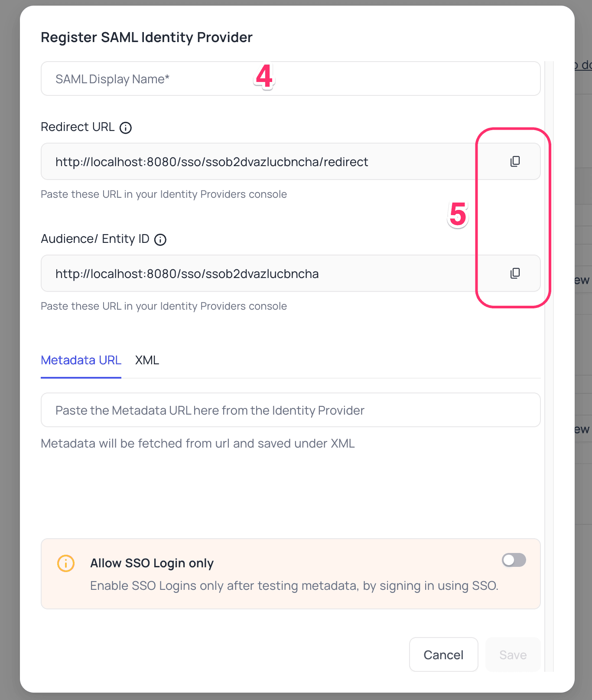Viewport: 592px width, 700px height.
Task: Click the Audience/Entity ID field
Action: (238, 273)
